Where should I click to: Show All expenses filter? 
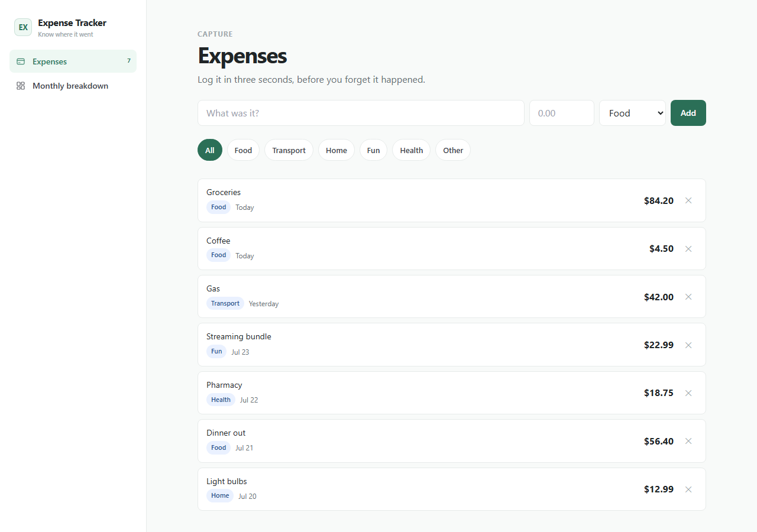210,150
